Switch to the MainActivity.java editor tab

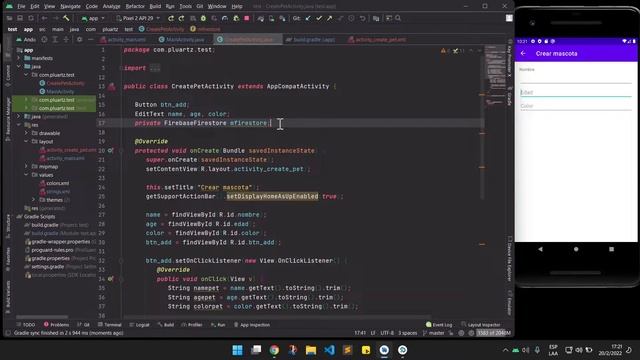coord(182,40)
